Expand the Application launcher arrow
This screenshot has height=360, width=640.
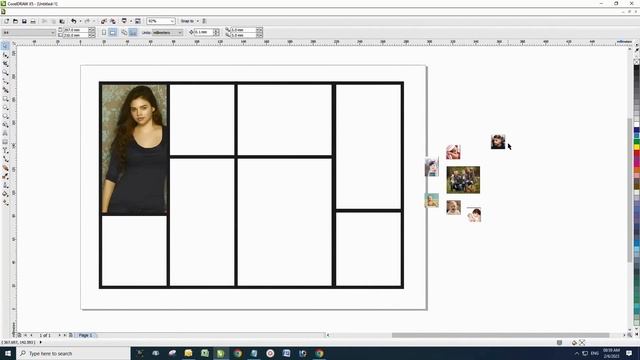point(131,21)
